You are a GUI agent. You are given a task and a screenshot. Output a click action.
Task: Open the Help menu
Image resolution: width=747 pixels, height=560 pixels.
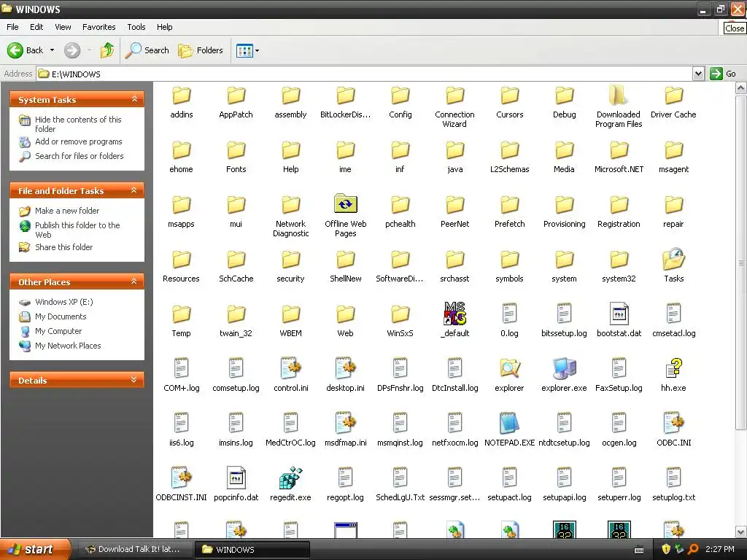pos(164,27)
